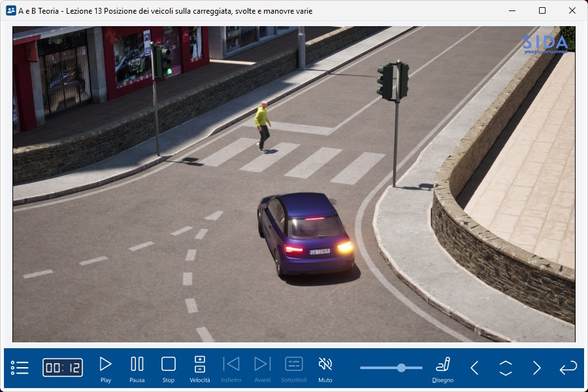
Task: Click the app icon in title bar
Action: point(10,10)
